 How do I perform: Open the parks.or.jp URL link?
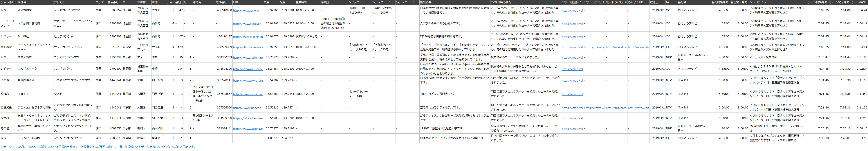point(248,24)
